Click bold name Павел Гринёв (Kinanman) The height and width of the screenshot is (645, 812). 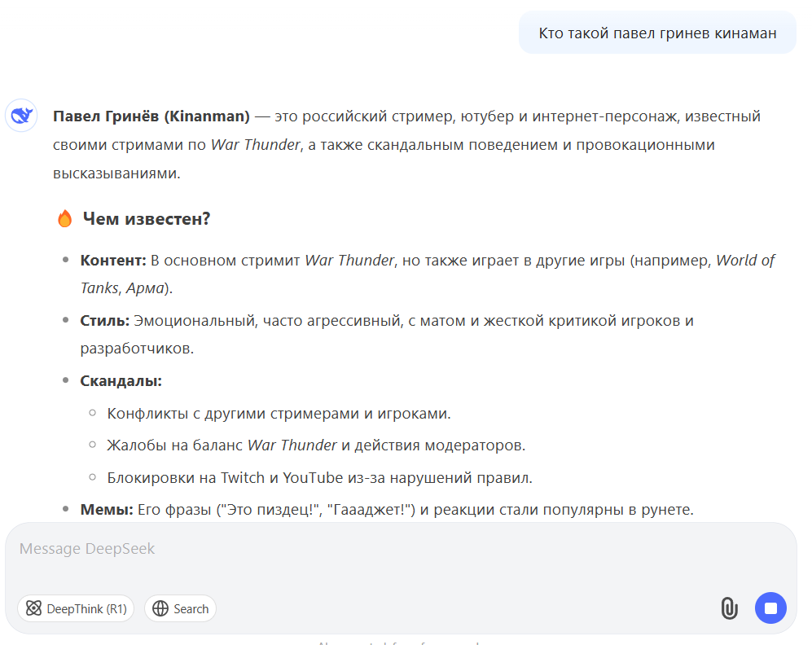coord(151,116)
